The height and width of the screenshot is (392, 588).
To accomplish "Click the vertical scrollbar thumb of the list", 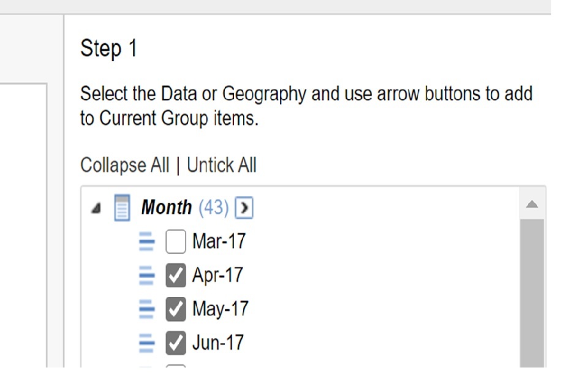I will point(532,294).
